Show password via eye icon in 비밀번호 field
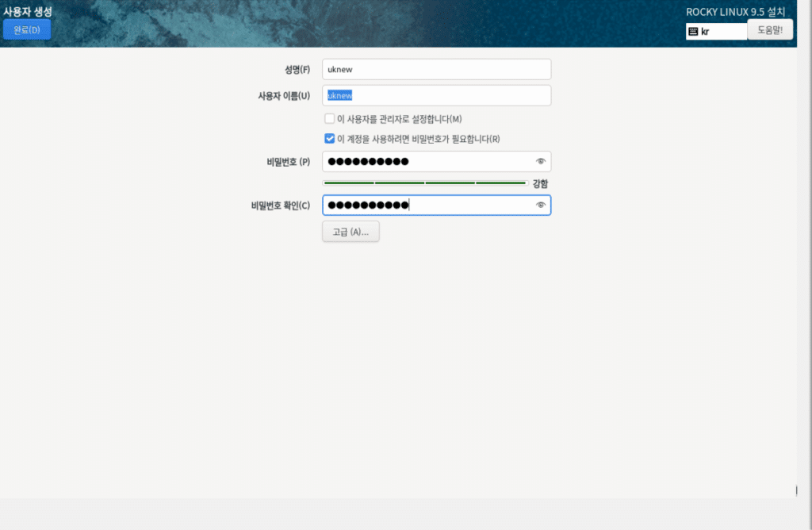 tap(540, 162)
